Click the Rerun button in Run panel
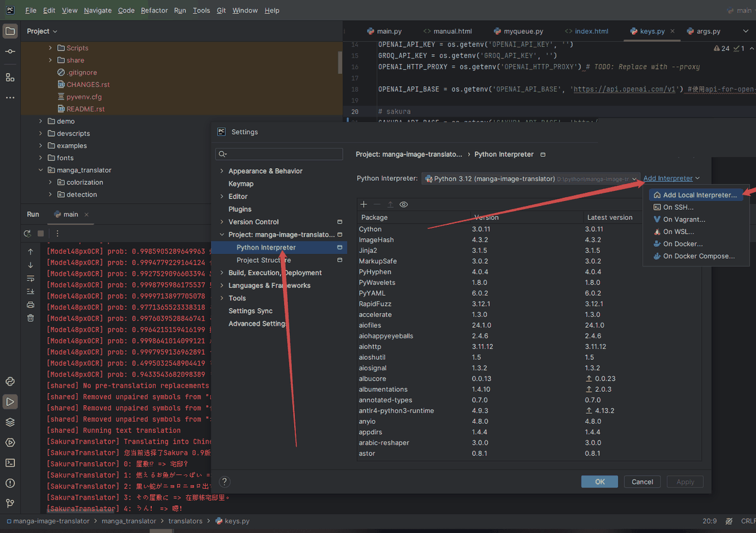756x533 pixels. [x=28, y=233]
